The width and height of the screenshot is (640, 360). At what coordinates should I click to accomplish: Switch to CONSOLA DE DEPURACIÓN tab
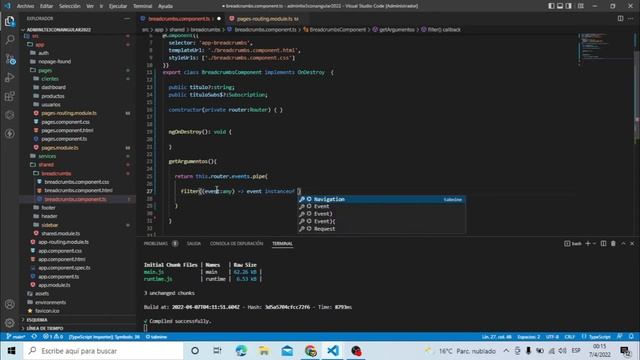[236, 243]
